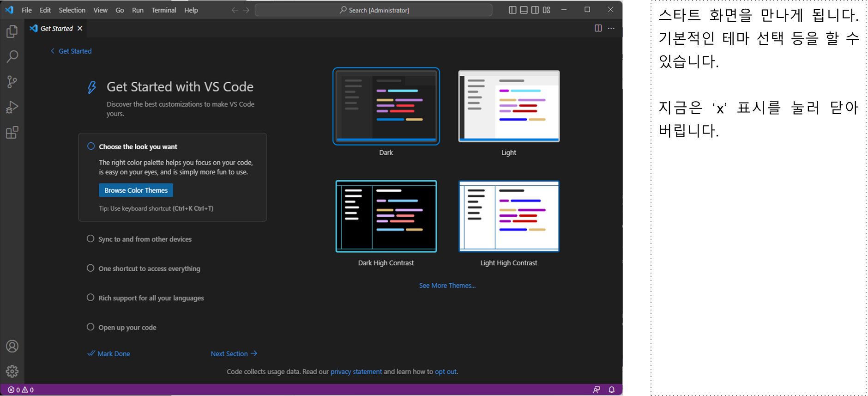Toggle the secondary side bar layout icon
The image size is (868, 396).
(535, 10)
